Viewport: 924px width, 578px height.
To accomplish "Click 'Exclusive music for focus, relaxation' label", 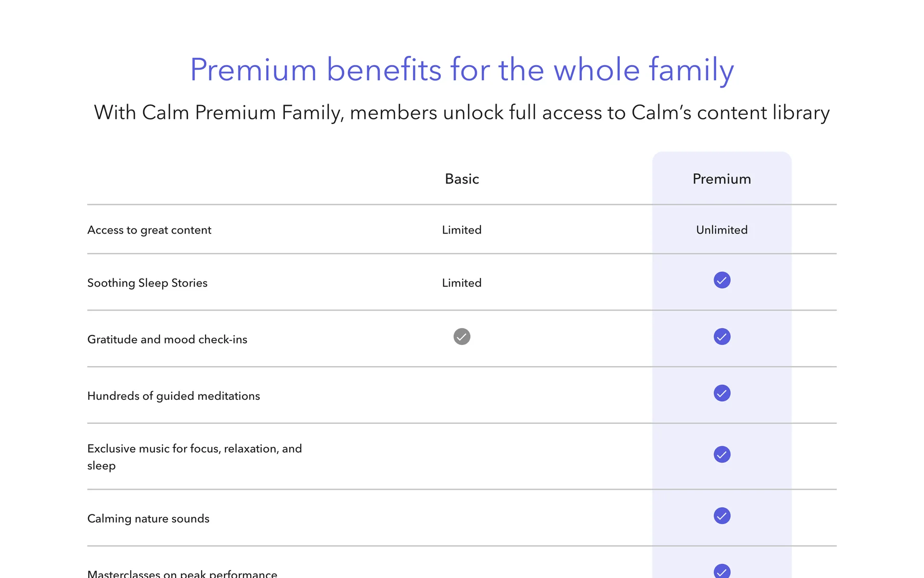I will pyautogui.click(x=194, y=449).
